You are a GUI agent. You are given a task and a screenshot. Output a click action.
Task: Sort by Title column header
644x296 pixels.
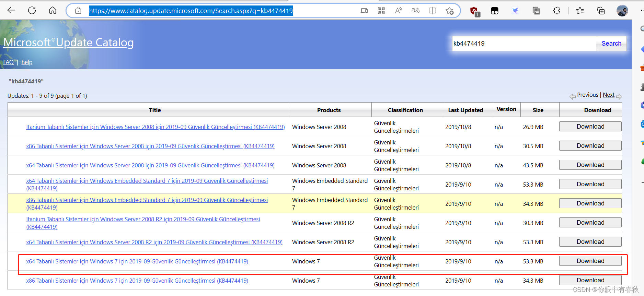point(155,110)
